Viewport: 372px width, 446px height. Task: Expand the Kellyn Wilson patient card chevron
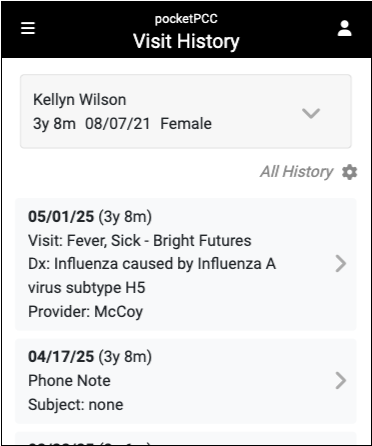click(x=311, y=113)
